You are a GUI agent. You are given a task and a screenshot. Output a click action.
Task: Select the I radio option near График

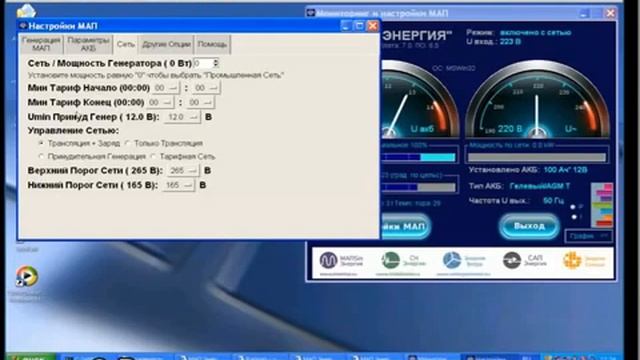[573, 217]
